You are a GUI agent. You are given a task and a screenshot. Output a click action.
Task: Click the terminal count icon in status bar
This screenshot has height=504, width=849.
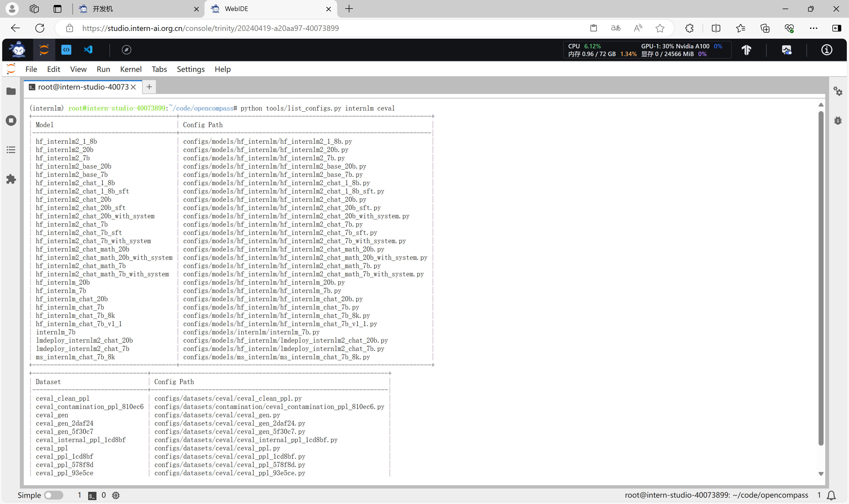point(92,495)
